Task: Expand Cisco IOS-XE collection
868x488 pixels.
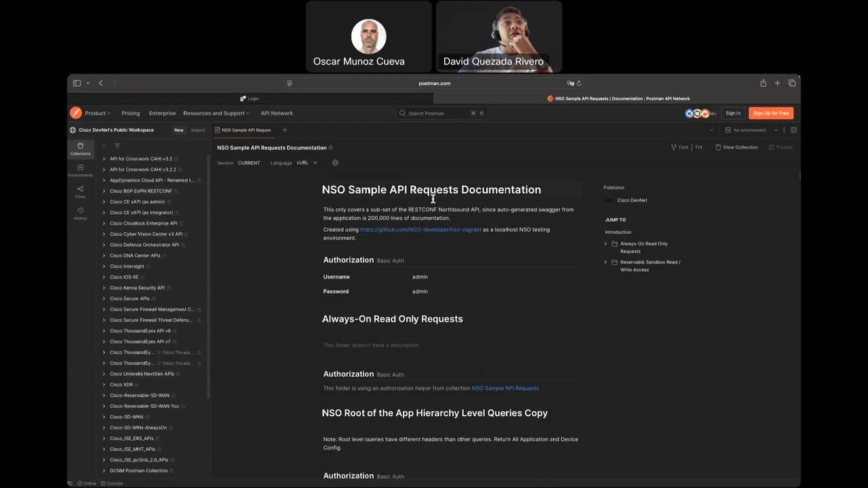Action: click(104, 277)
